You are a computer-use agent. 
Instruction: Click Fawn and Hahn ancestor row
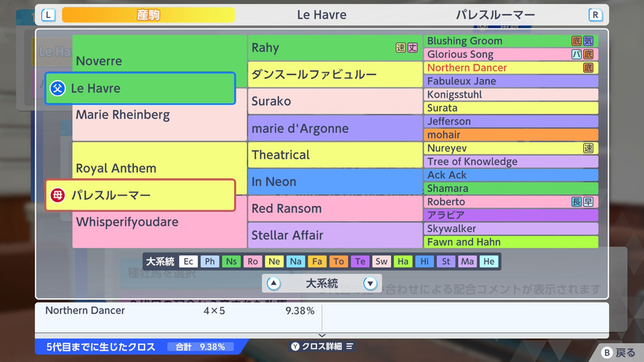[511, 242]
